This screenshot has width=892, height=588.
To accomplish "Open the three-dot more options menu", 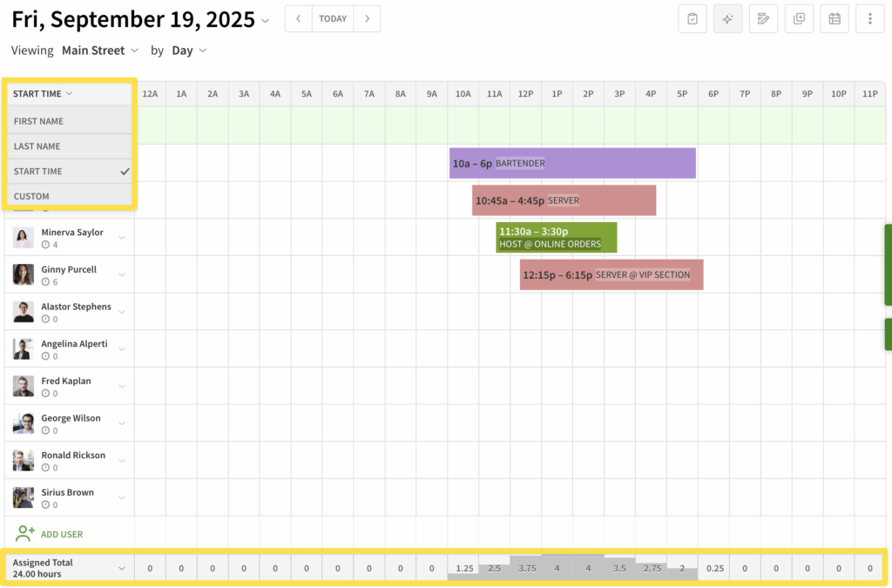I will 870,18.
